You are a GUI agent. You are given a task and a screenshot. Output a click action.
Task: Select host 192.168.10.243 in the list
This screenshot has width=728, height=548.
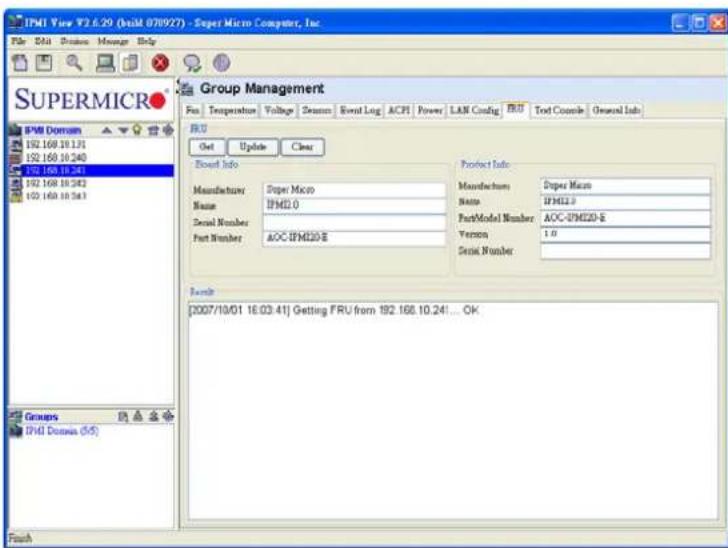pos(91,196)
